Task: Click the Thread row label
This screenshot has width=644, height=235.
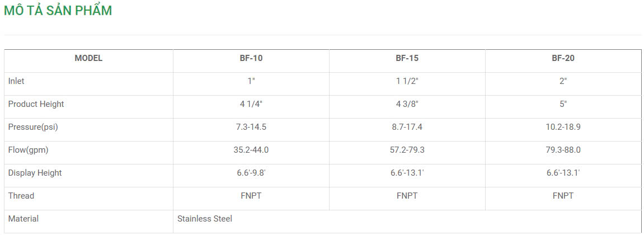Action: (x=21, y=196)
